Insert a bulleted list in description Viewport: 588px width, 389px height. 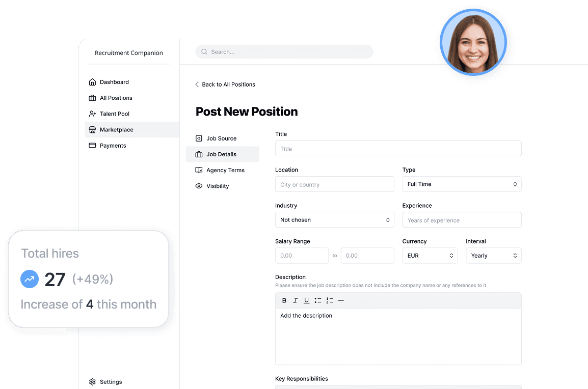318,300
